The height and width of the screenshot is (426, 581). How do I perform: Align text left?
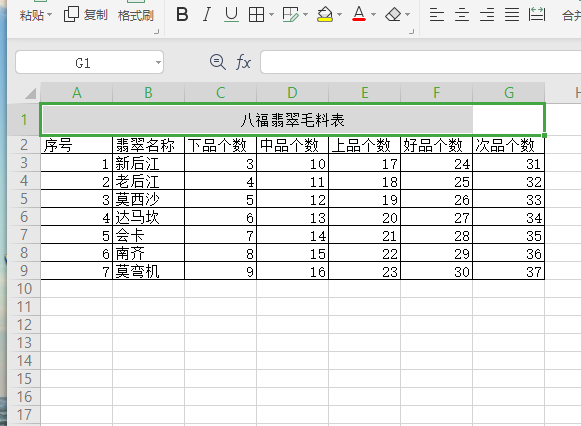(x=436, y=15)
